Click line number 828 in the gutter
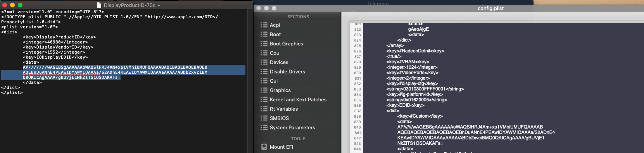 tap(357, 62)
